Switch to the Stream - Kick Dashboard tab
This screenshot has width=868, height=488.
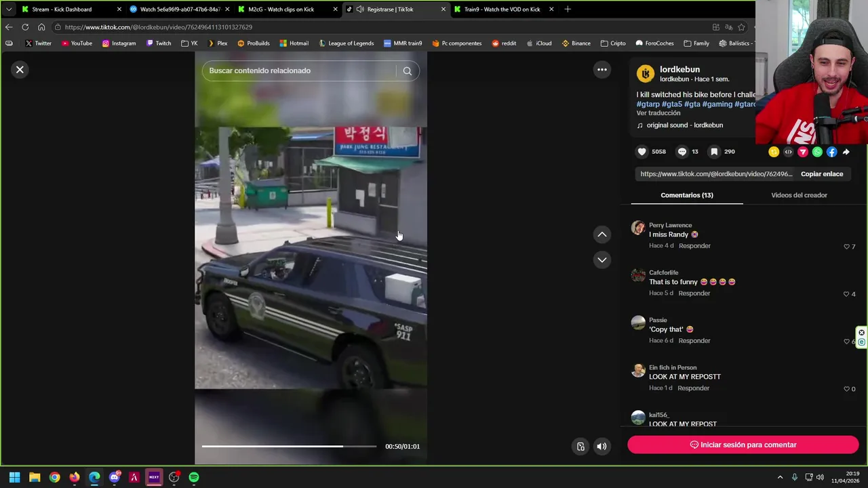point(71,9)
